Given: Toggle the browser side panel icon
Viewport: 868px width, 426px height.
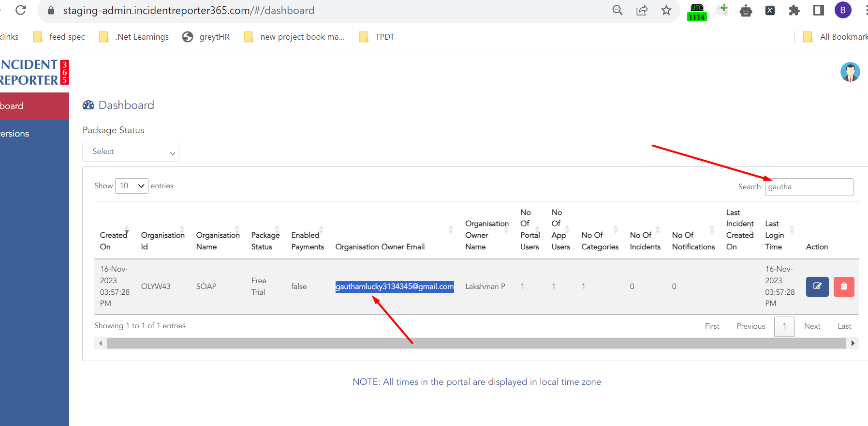Looking at the screenshot, I should 818,10.
